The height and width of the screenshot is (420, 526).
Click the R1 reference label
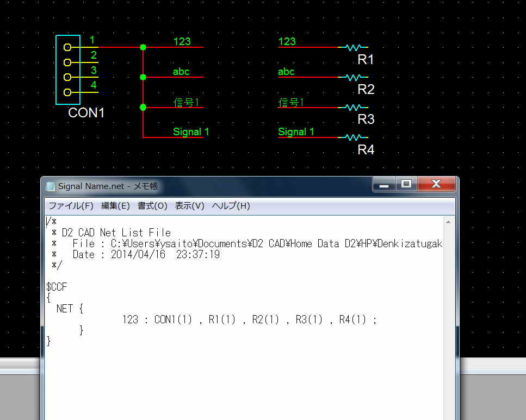(366, 60)
